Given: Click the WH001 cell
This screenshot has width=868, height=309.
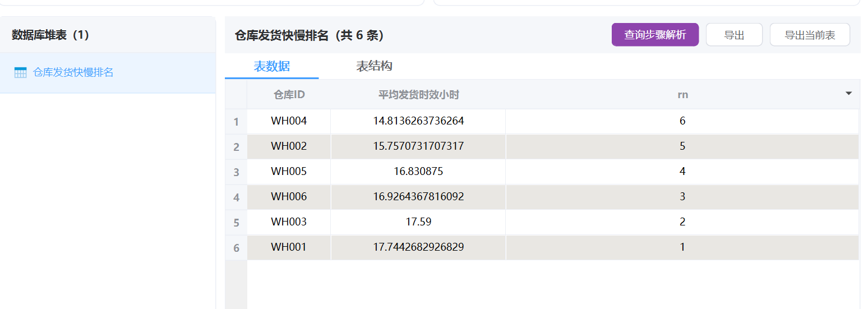Looking at the screenshot, I should coord(289,247).
